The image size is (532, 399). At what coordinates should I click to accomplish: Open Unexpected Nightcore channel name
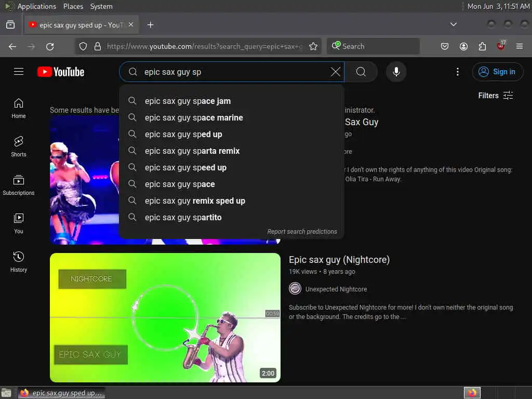336,289
